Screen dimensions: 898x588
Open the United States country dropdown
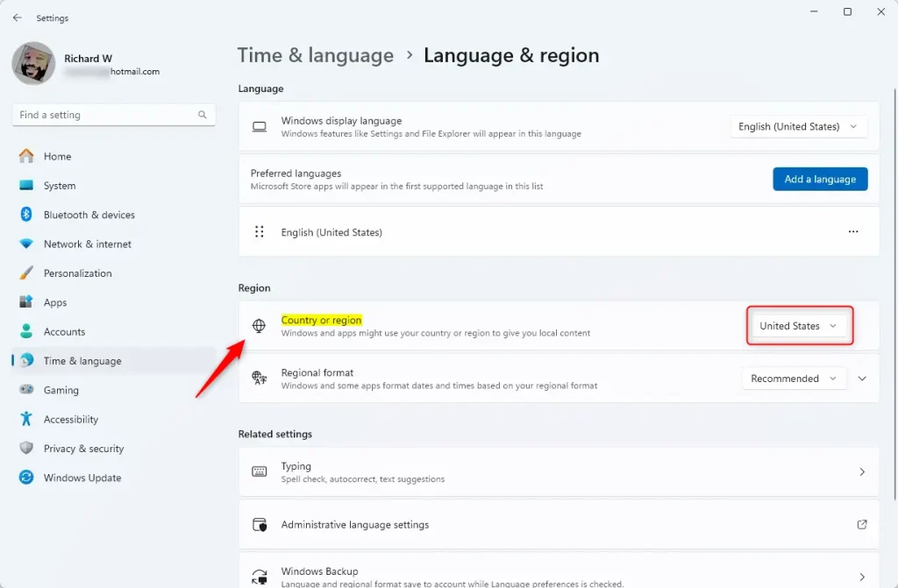798,326
